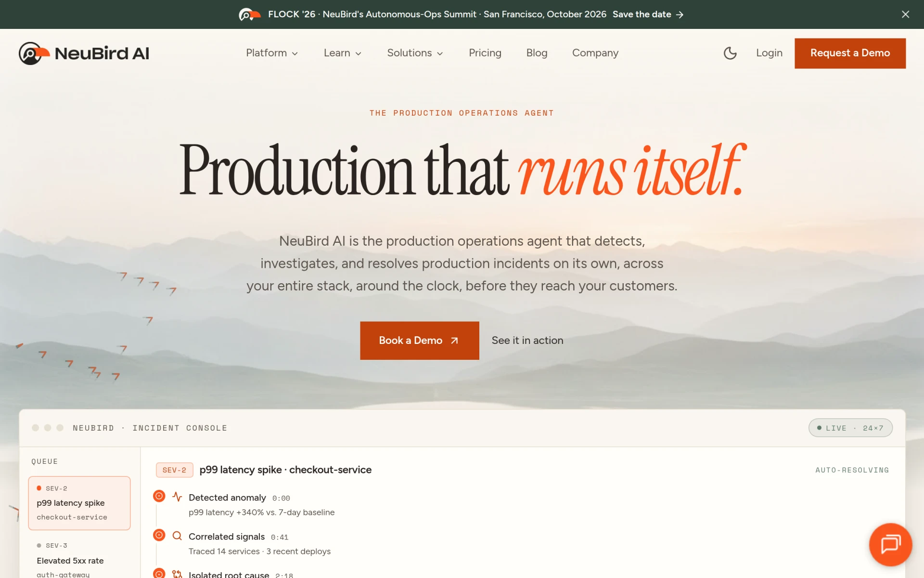Viewport: 924px width, 578px height.
Task: Click the 'p99 latency spike · checkout-service' title
Action: (285, 470)
